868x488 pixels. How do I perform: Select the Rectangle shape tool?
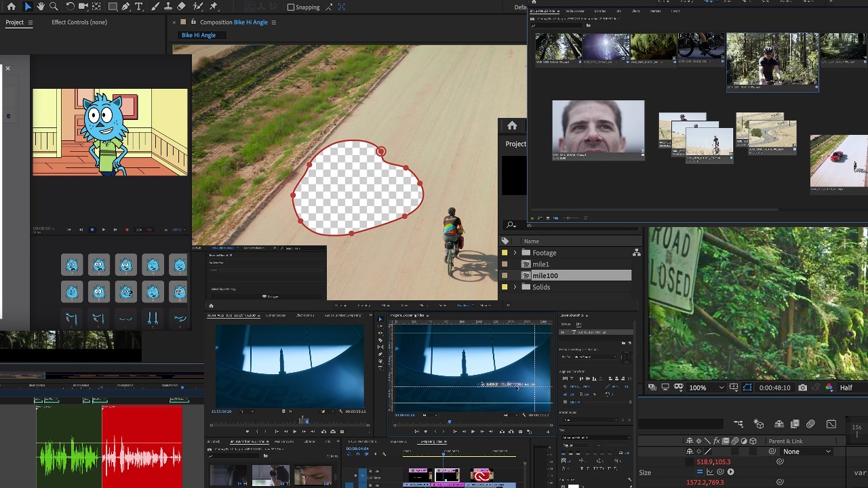coord(113,6)
